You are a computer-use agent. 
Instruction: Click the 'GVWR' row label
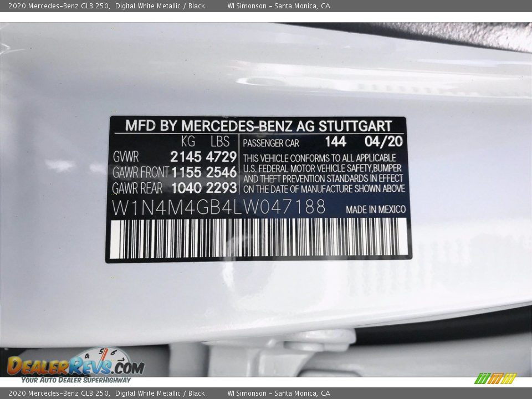(x=126, y=157)
